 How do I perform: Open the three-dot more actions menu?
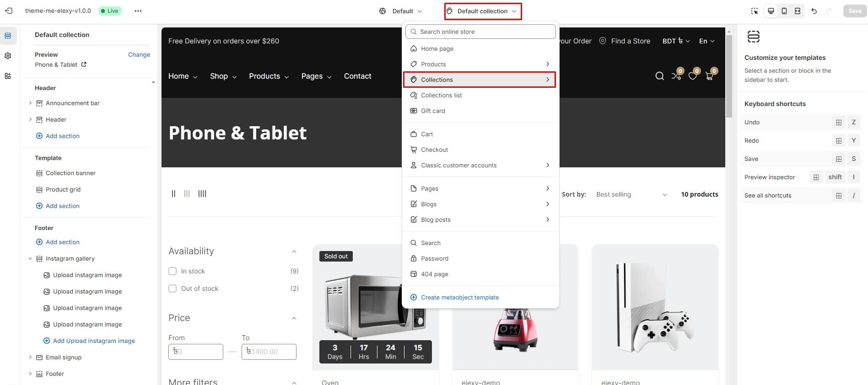pos(138,11)
